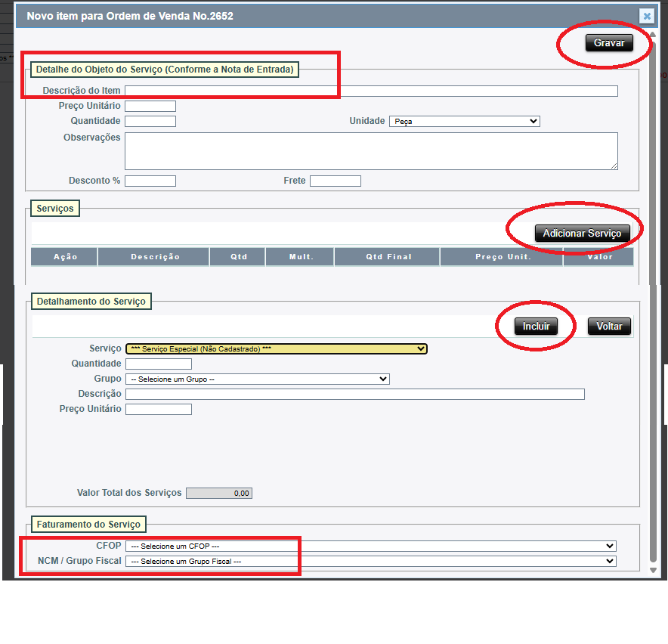Viewport: 668px width, 644px height.
Task: Expand the NCM / Grupo Fiscal dropdown
Action: [370, 562]
